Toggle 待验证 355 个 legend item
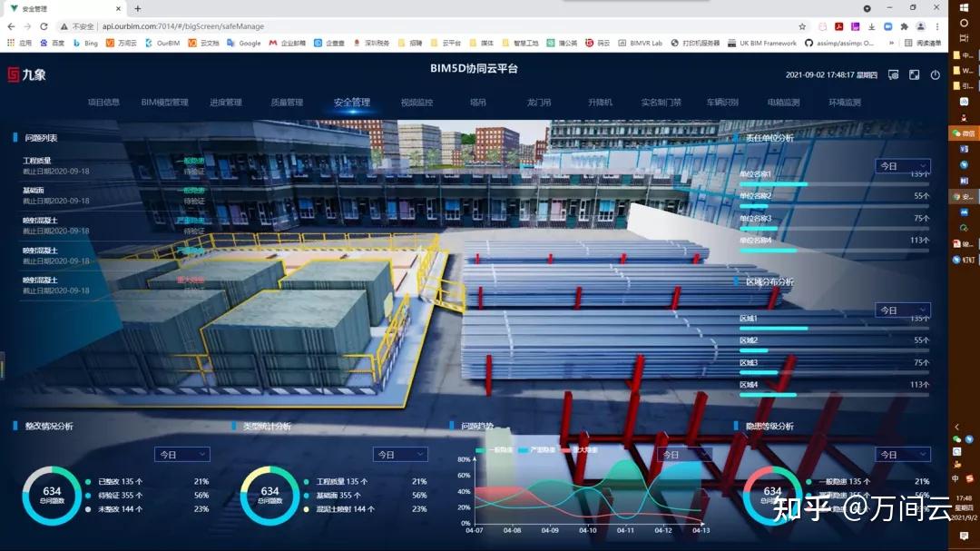The height and width of the screenshot is (551, 980). point(114,496)
